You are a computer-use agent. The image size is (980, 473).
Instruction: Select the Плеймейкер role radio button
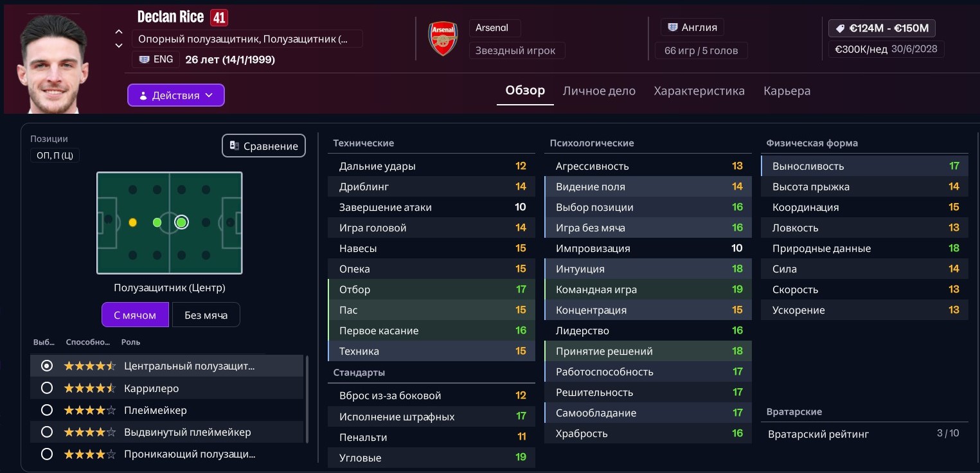click(46, 410)
